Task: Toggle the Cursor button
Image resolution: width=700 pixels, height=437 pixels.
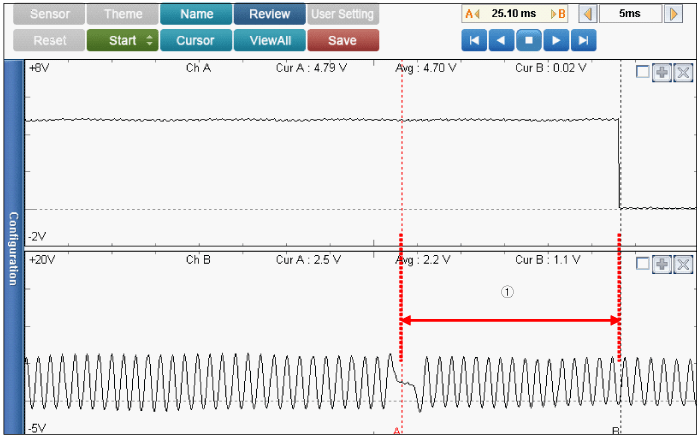Action: pos(196,41)
